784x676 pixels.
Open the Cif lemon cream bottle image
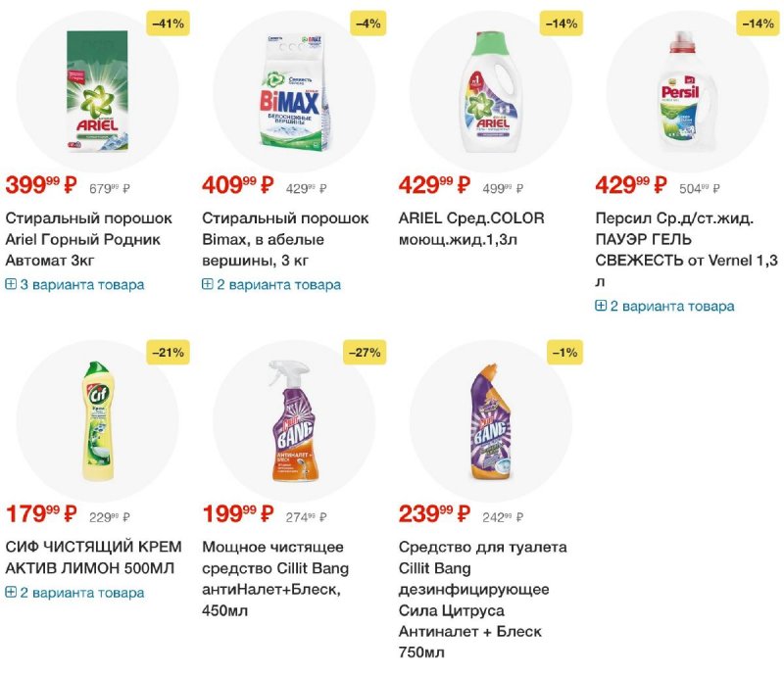[x=98, y=420]
